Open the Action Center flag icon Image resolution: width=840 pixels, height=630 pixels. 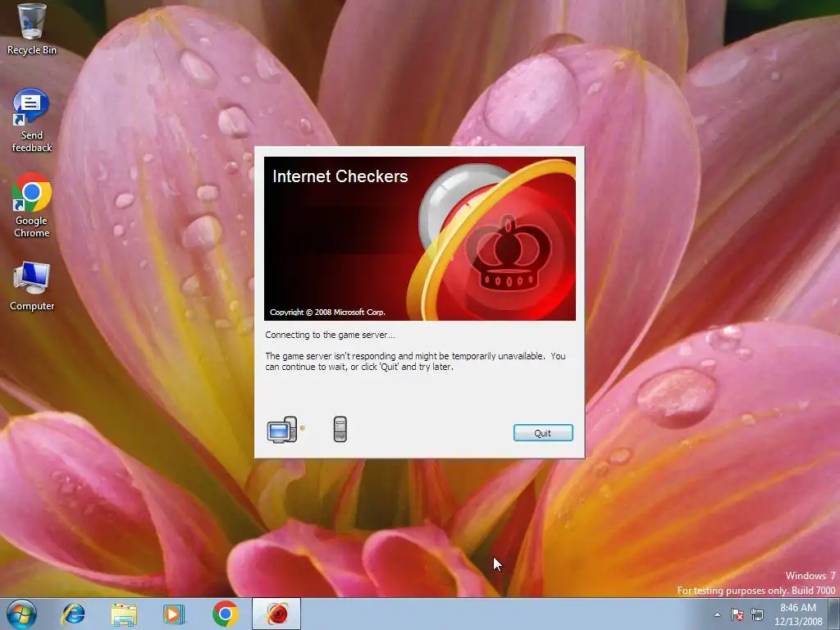pyautogui.click(x=737, y=614)
